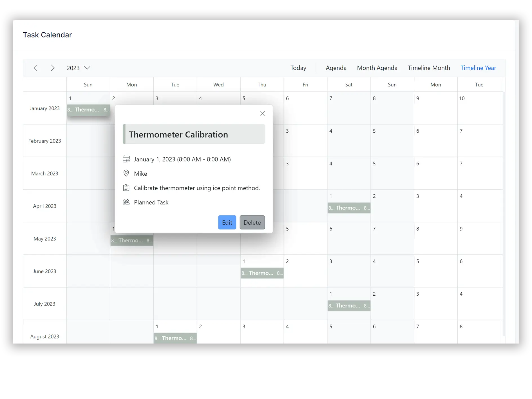Select Timeline Year view
Image resolution: width=532 pixels, height=399 pixels.
click(478, 68)
